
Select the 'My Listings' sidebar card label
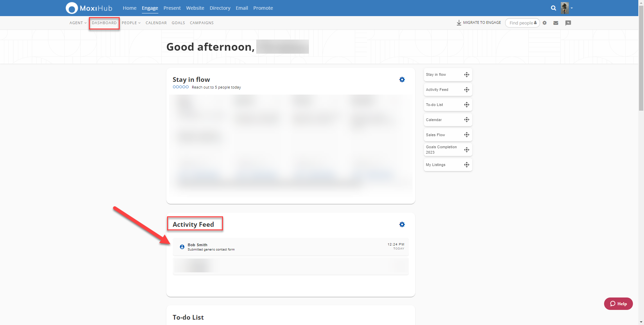pos(436,165)
